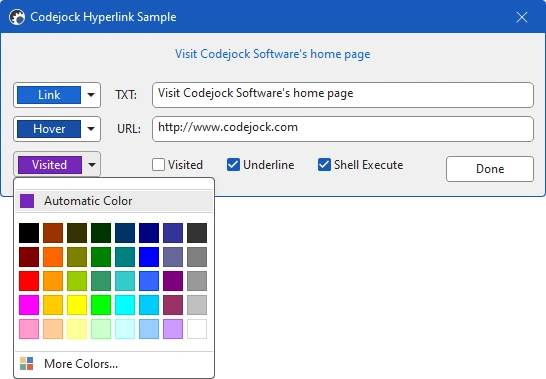Pick the lavender swatch in last row
Screen dimensions: 546x379
173,329
